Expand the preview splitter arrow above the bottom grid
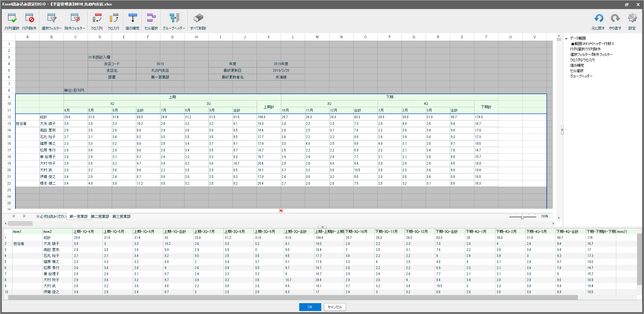 (323, 227)
